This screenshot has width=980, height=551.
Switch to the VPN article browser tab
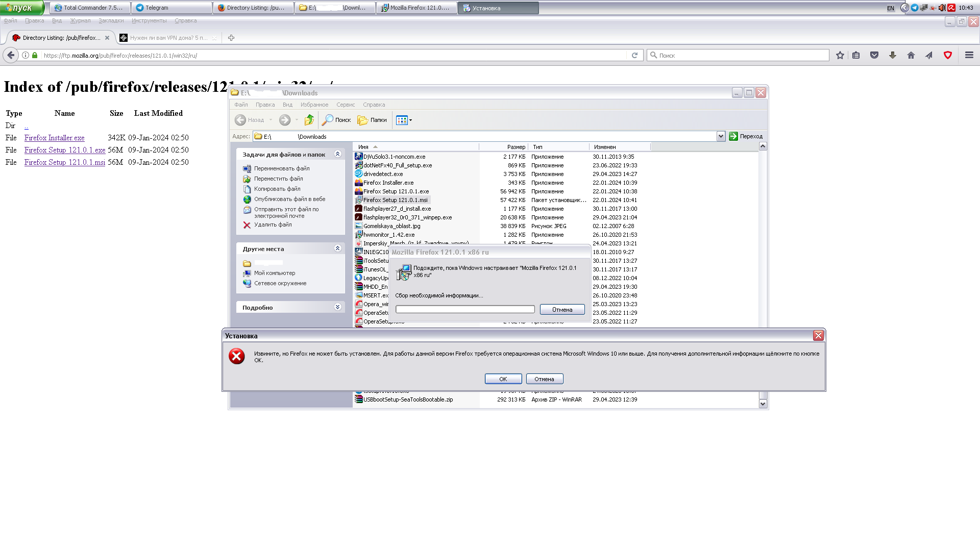tap(168, 38)
